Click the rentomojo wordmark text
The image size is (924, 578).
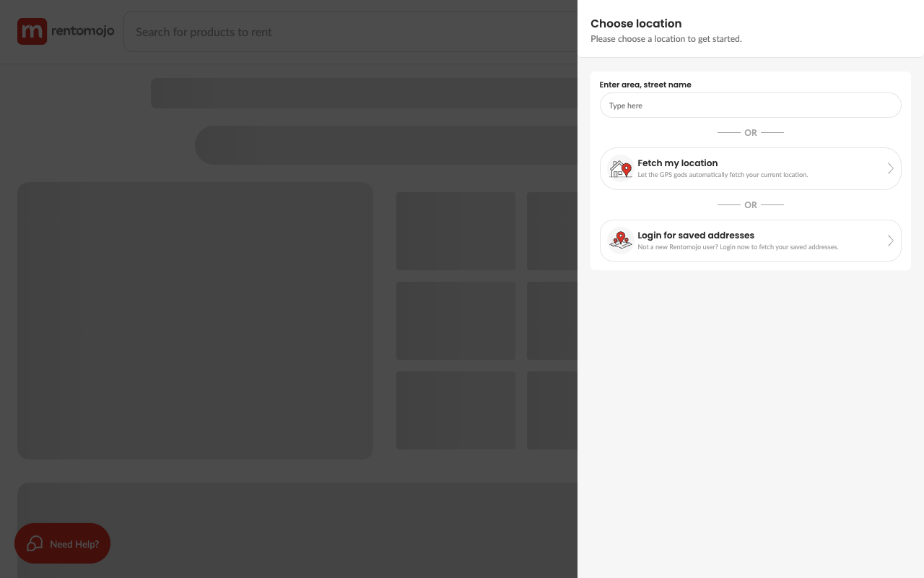coord(83,32)
